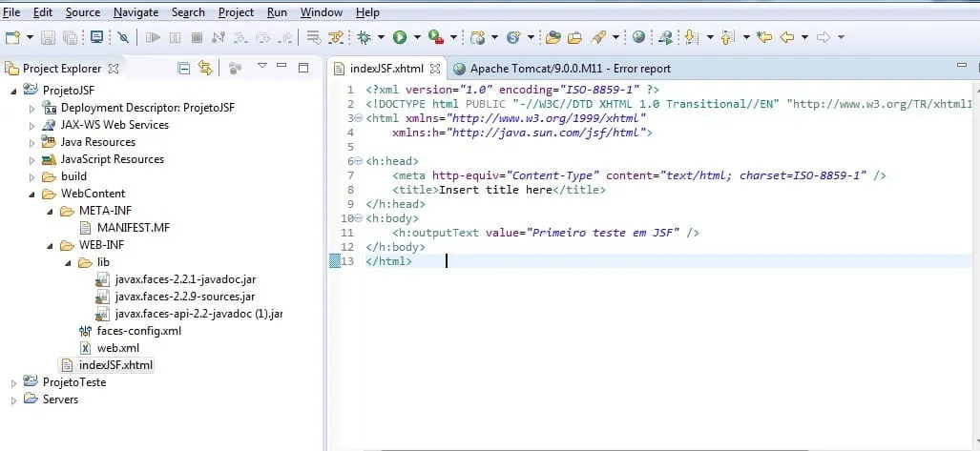Toggle the fold marker on the h:body line
The width and height of the screenshot is (980, 451).
[358, 218]
